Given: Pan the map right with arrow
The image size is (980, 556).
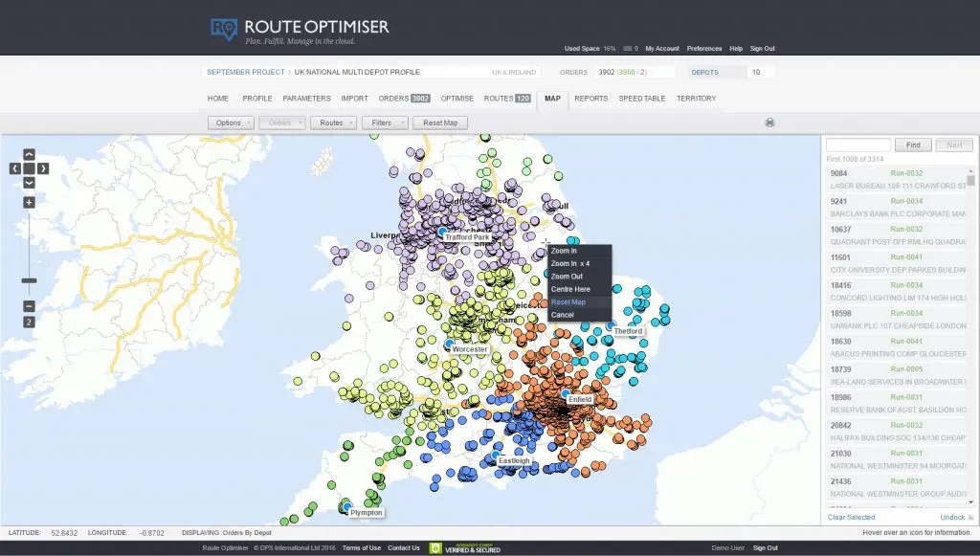Looking at the screenshot, I should pos(43,168).
